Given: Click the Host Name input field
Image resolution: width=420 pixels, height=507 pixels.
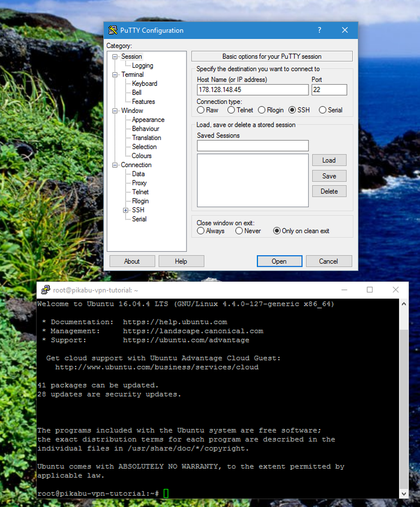Looking at the screenshot, I should (x=252, y=90).
